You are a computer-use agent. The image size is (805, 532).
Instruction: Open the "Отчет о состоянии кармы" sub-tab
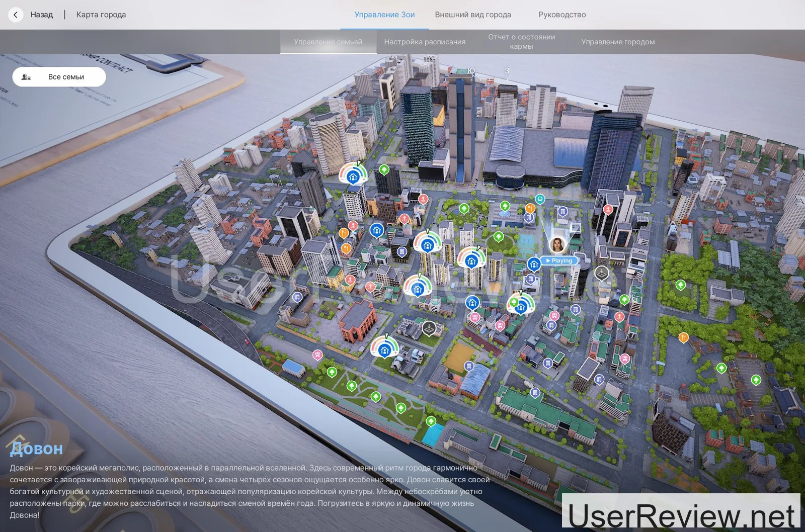coord(521,42)
